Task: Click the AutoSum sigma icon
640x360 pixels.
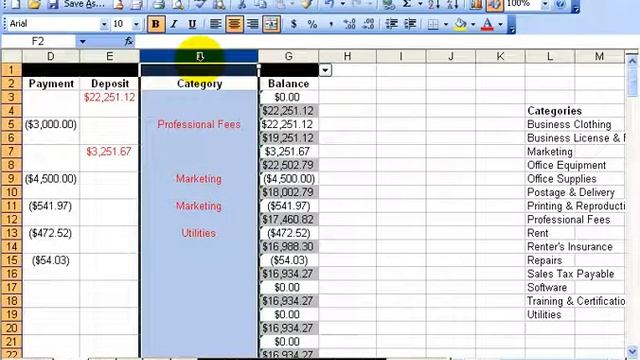Action: click(407, 4)
